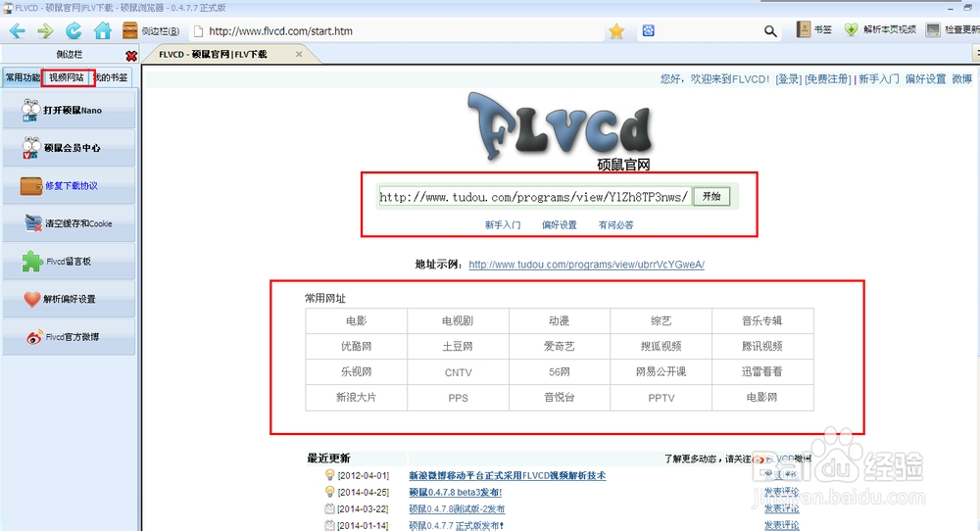Open 乐视网 site cell
This screenshot has width=980, height=531.
(x=357, y=371)
